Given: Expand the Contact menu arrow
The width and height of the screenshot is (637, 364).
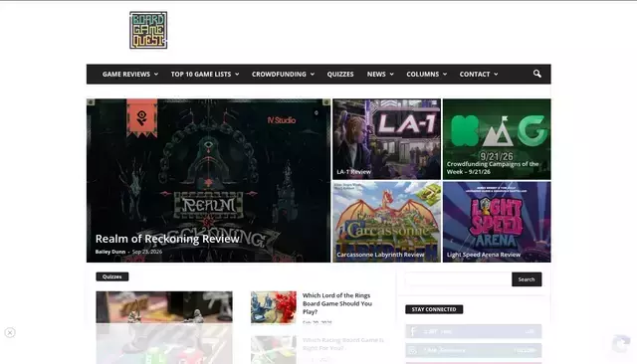Looking at the screenshot, I should coord(496,75).
